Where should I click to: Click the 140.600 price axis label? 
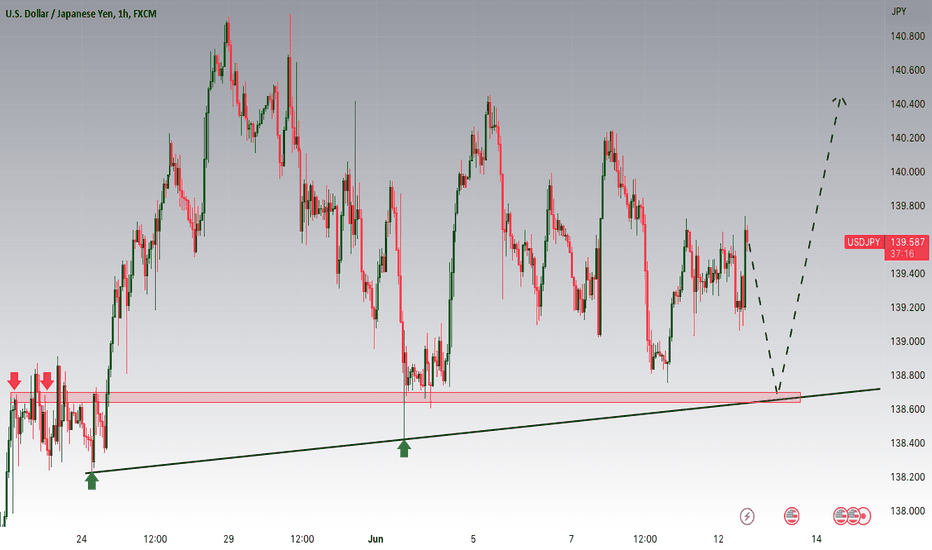pos(908,70)
